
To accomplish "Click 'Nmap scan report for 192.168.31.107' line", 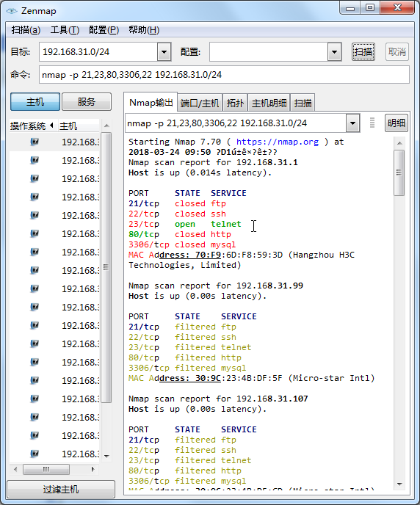I will coord(218,399).
